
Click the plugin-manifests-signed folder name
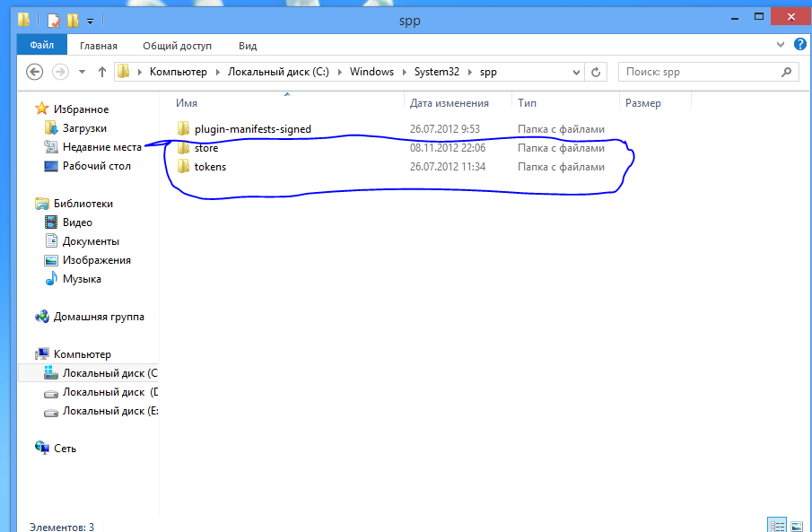253,129
